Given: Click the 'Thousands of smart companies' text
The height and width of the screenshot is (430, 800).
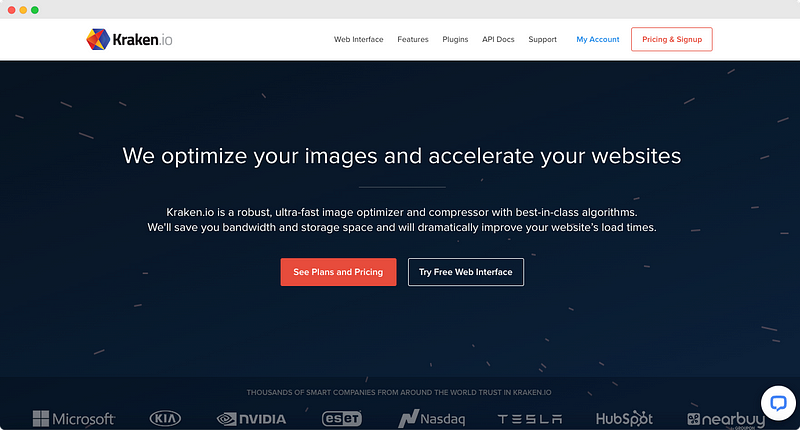Looking at the screenshot, I should pos(399,392).
